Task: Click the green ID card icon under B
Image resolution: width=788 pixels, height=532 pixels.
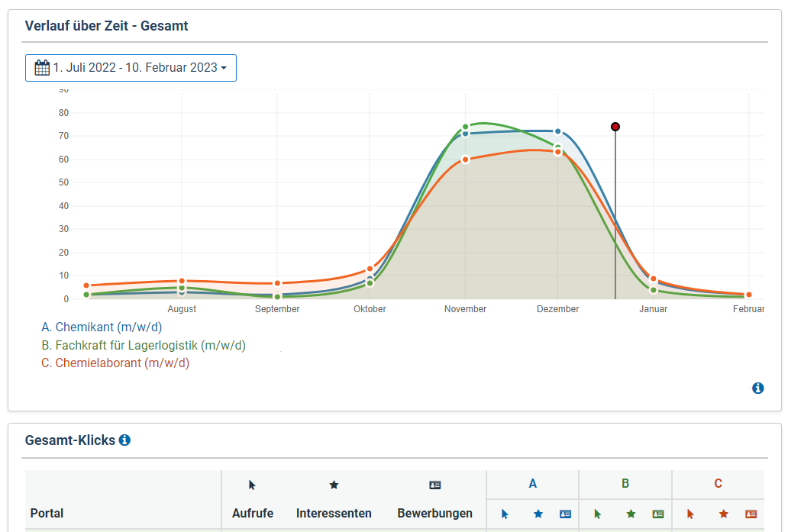Action: click(x=657, y=514)
